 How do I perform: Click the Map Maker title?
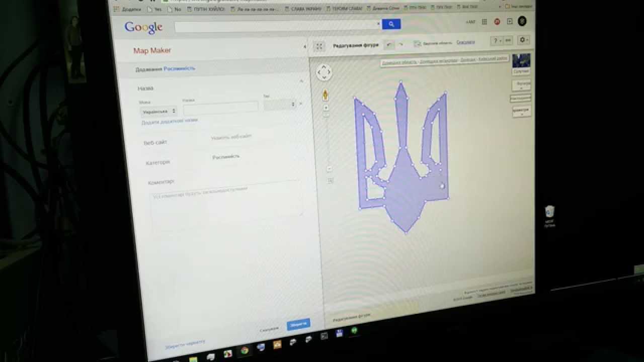point(152,50)
